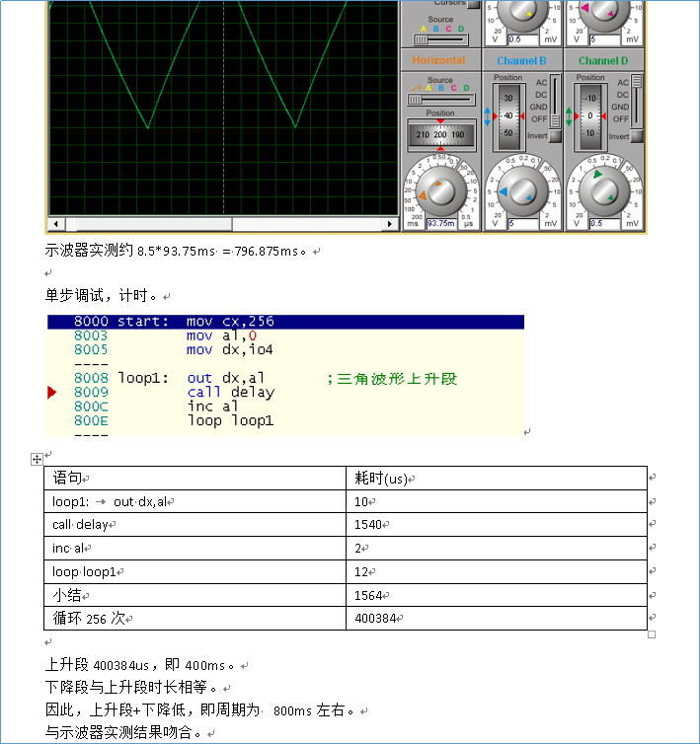700x744 pixels.
Task: Click Channel B volts field showing 5
Action: [523, 223]
